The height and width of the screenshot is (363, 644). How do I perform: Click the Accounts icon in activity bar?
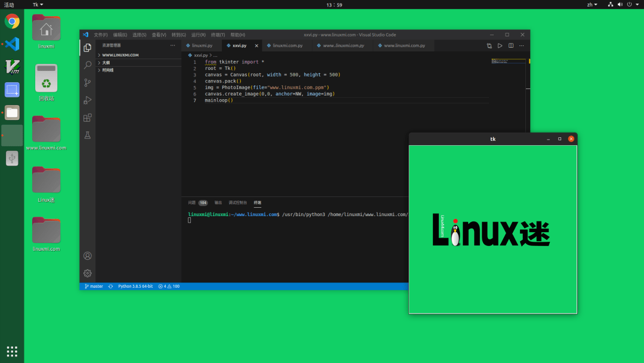coord(88,256)
